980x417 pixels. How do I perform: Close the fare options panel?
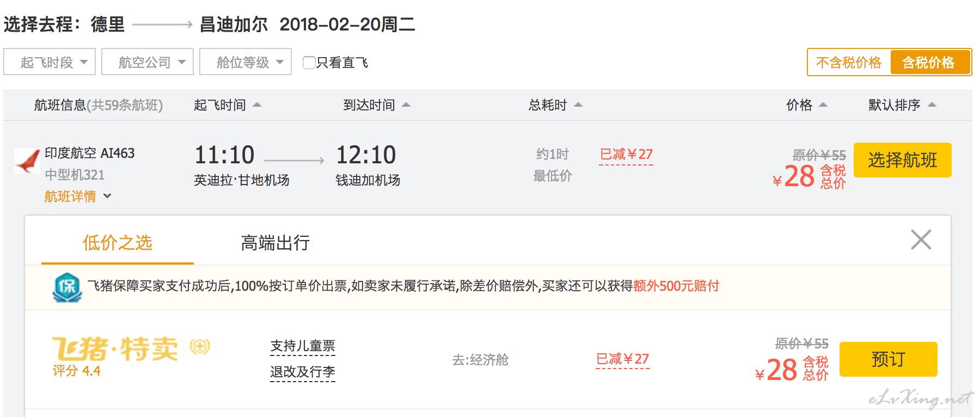click(921, 240)
